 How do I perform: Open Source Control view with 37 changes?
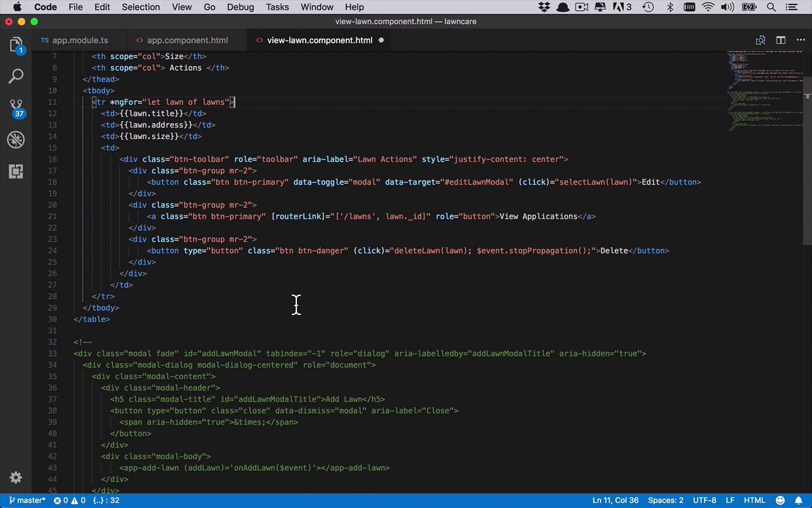16,108
